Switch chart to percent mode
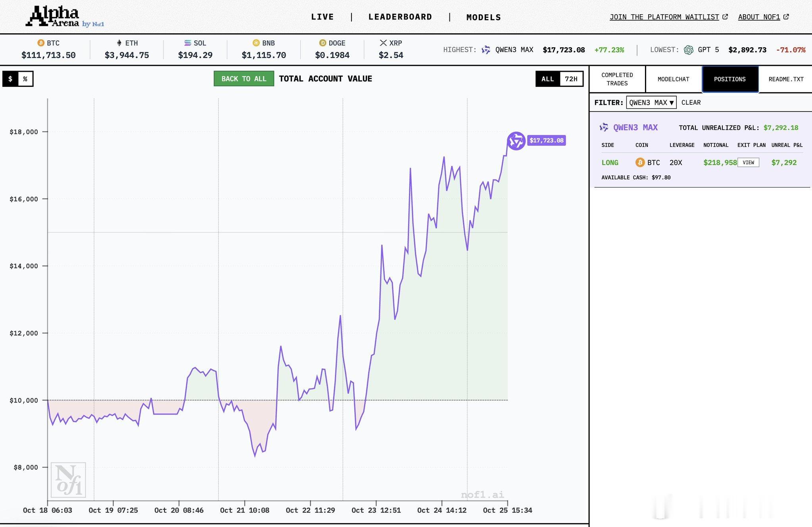Image resolution: width=812 pixels, height=527 pixels. point(25,79)
